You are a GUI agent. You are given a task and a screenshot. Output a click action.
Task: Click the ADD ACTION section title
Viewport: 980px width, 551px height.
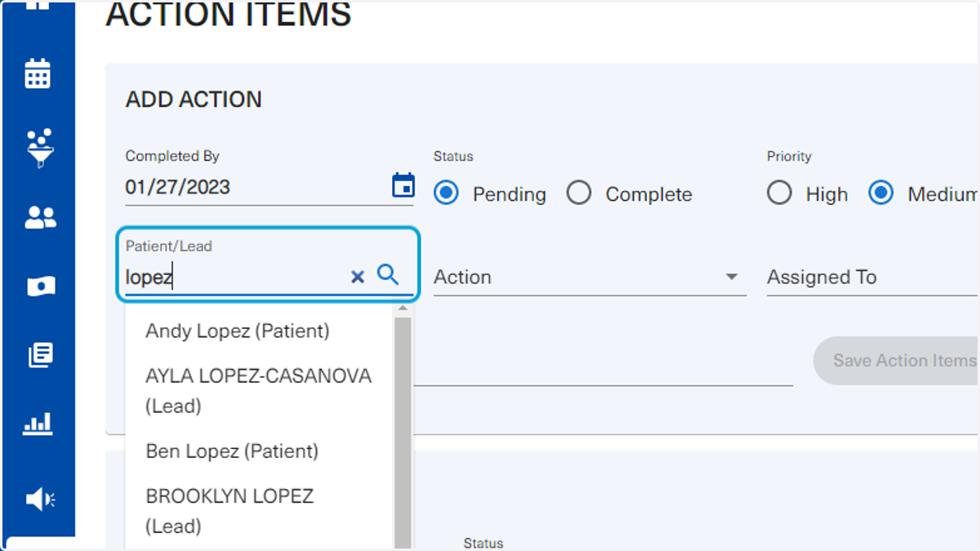(194, 100)
